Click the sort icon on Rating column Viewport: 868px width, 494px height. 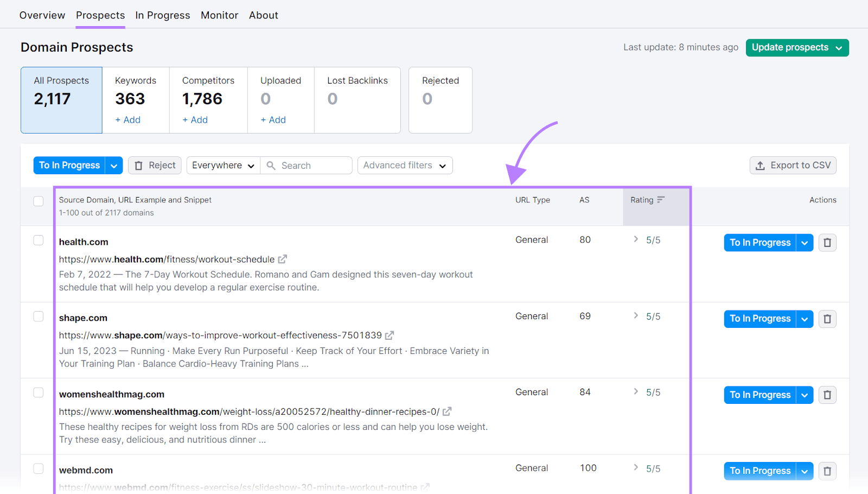pos(661,199)
